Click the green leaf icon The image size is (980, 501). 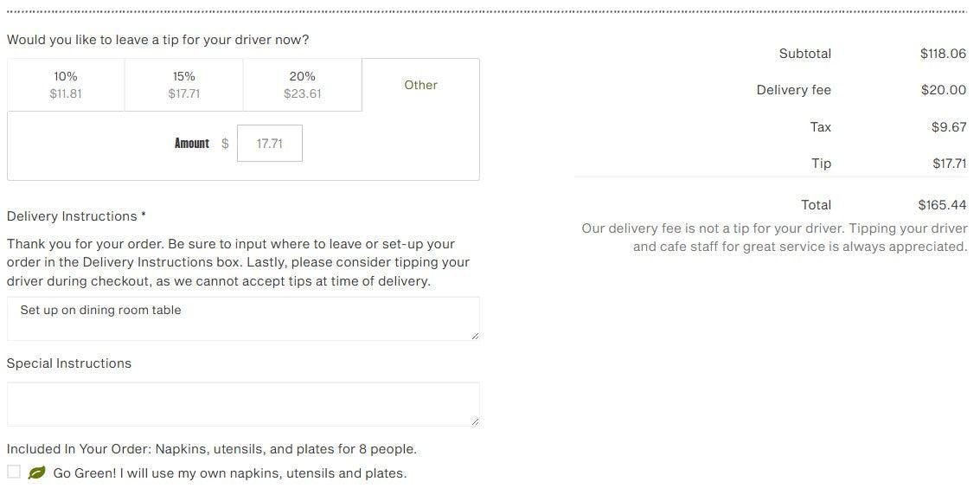point(36,472)
